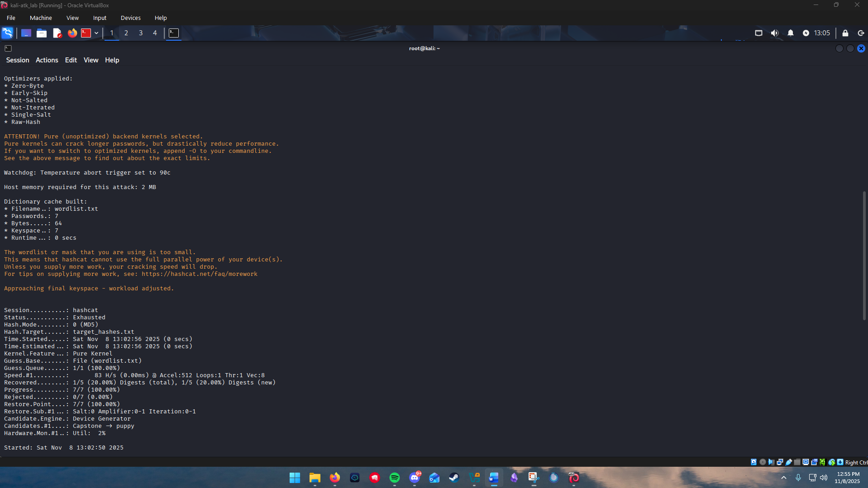Click the power manager icon near the clock

[806, 33]
